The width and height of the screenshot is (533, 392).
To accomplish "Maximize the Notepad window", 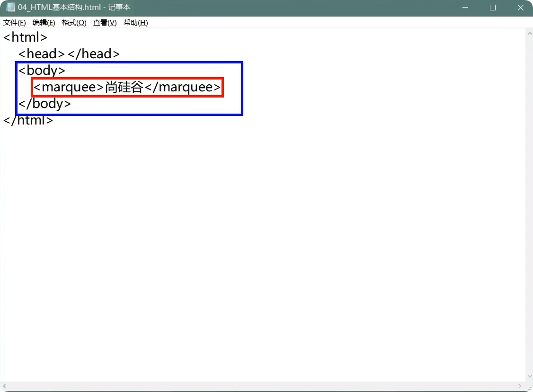I will pyautogui.click(x=492, y=8).
